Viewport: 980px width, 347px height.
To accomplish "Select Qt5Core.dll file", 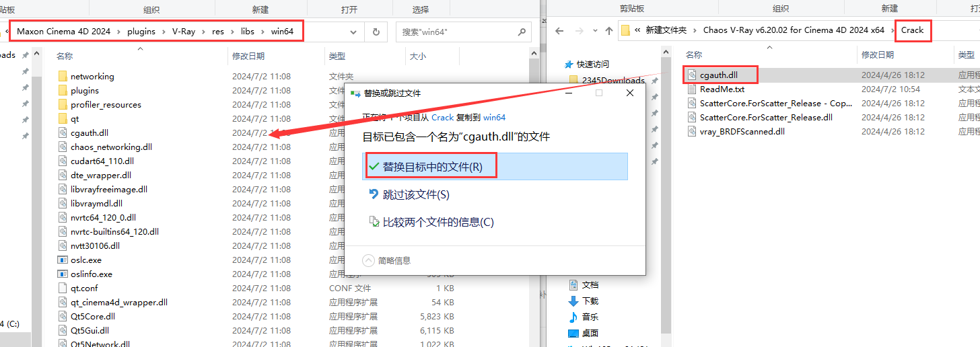I will pos(93,317).
